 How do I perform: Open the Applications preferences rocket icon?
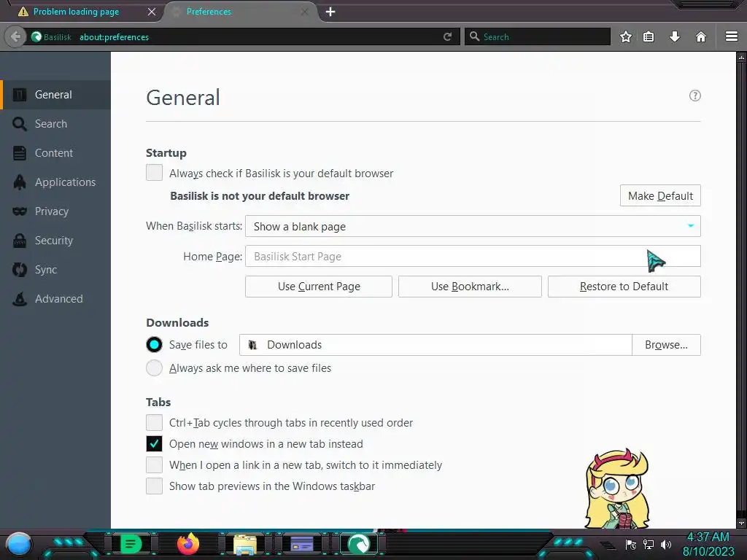20,182
